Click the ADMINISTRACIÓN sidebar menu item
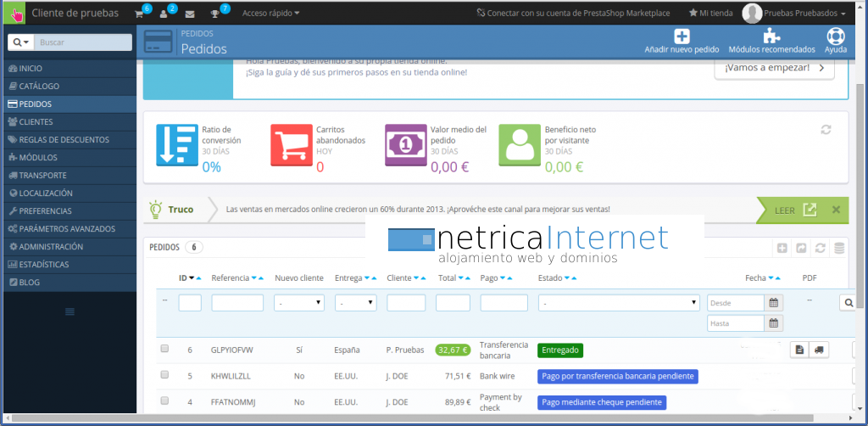868x426 pixels. coord(70,246)
